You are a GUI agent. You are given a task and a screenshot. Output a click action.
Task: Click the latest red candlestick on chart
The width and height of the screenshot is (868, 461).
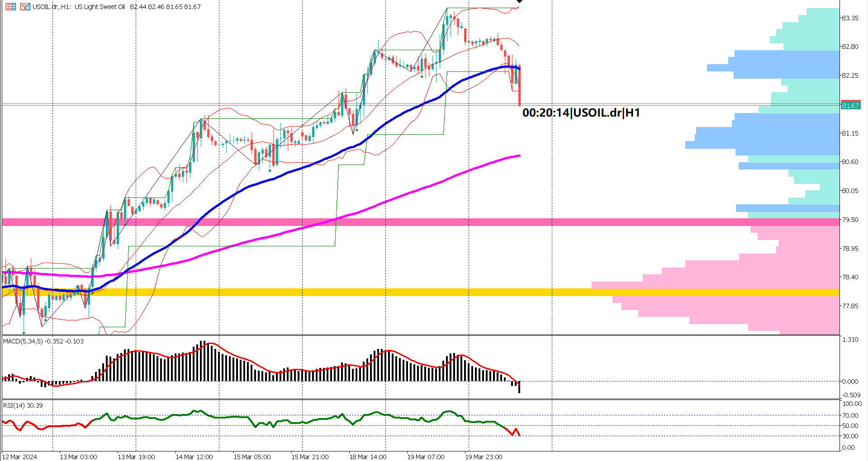(x=520, y=86)
